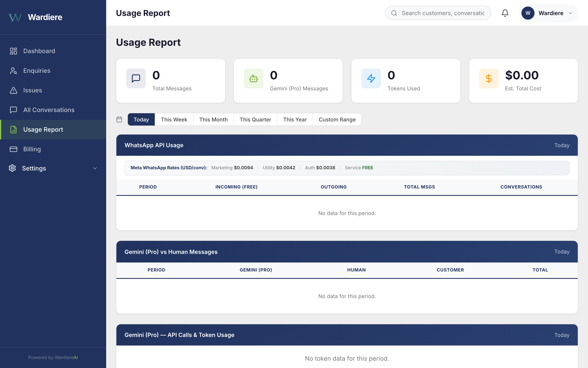Click the Est. Total Cost dollar icon
This screenshot has height=368, width=588.
489,78
